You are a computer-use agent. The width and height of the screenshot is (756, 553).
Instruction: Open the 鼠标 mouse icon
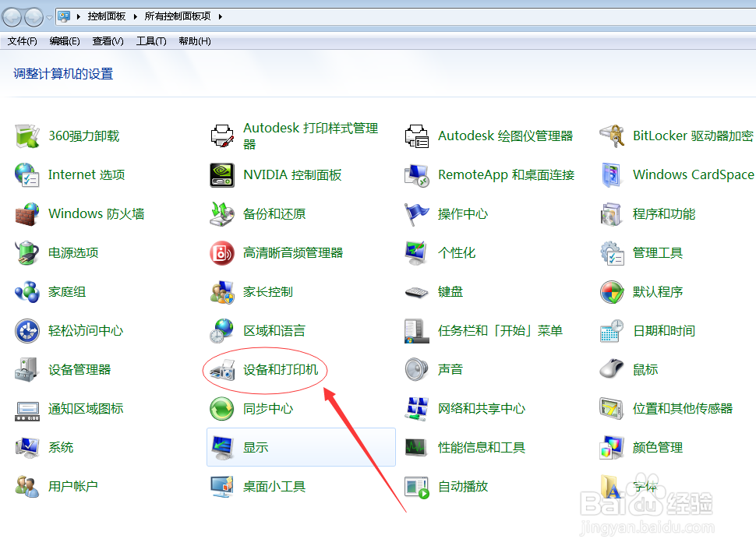click(x=613, y=370)
